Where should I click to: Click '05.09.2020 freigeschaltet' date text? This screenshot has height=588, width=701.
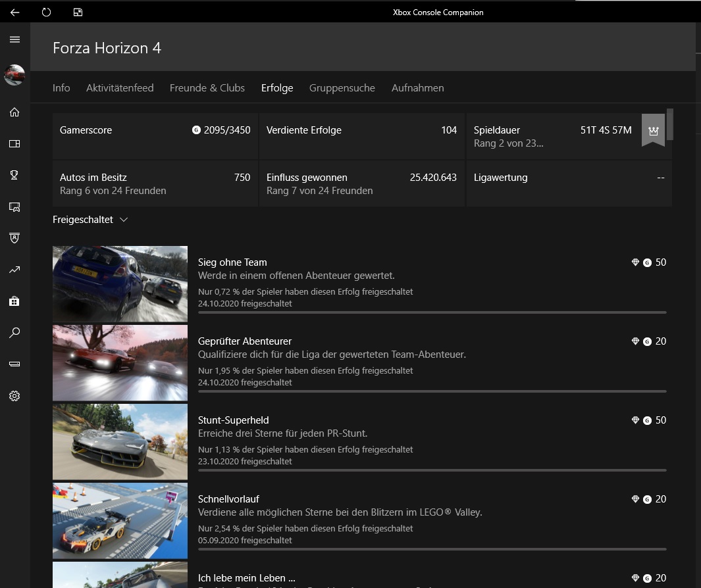245,541
